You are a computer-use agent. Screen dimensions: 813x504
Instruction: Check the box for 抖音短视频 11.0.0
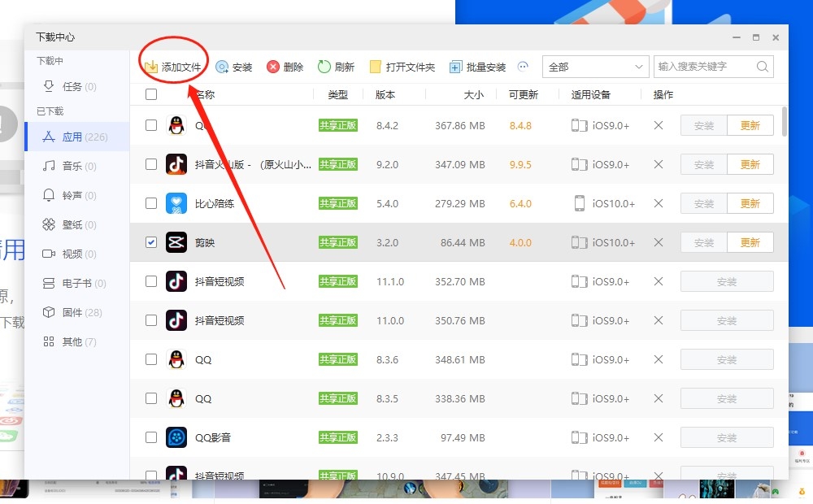(151, 320)
